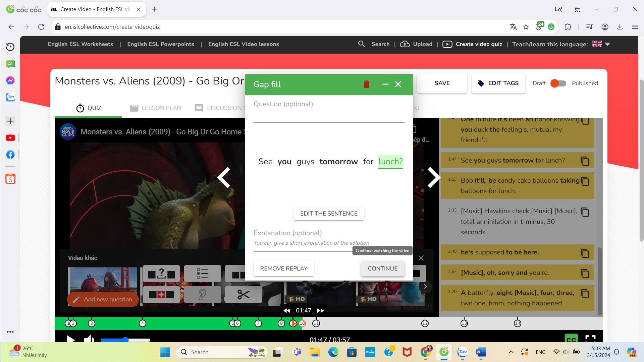Mute the video sound

pyautogui.click(x=89, y=339)
